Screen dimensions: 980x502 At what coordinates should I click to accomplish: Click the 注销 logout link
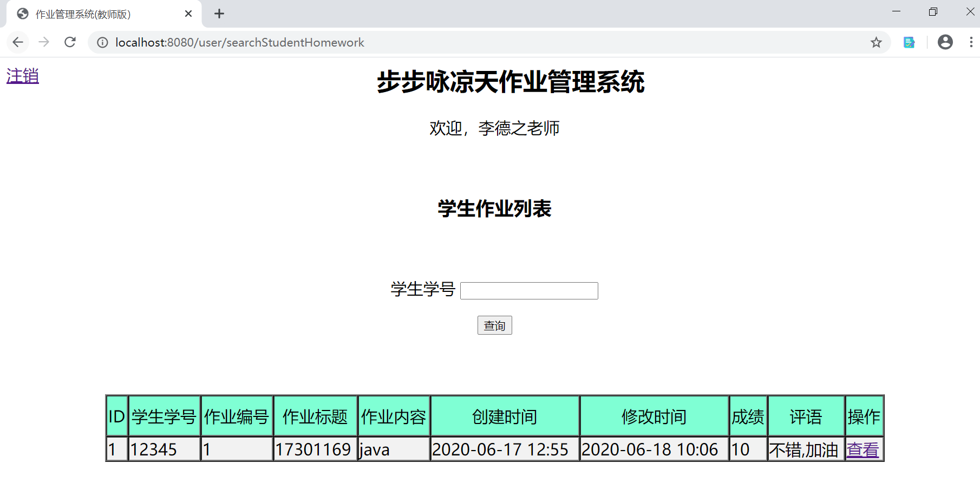[x=23, y=76]
